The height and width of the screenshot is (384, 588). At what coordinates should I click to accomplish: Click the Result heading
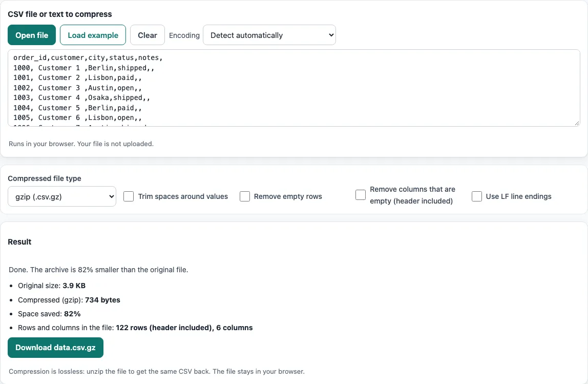coord(19,242)
